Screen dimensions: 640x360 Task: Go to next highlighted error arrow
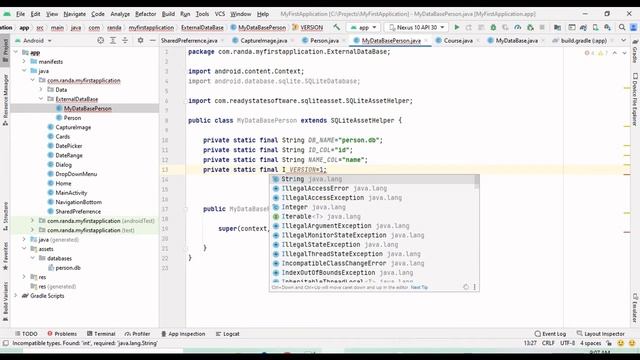click(624, 53)
